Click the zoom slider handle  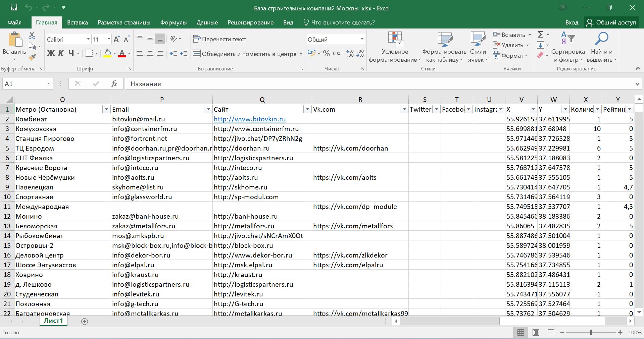click(x=591, y=332)
